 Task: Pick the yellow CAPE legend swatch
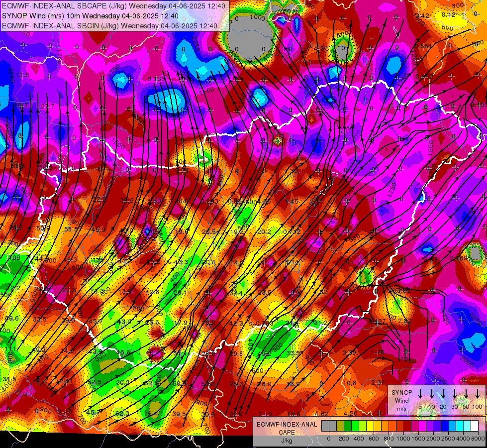tap(370, 426)
